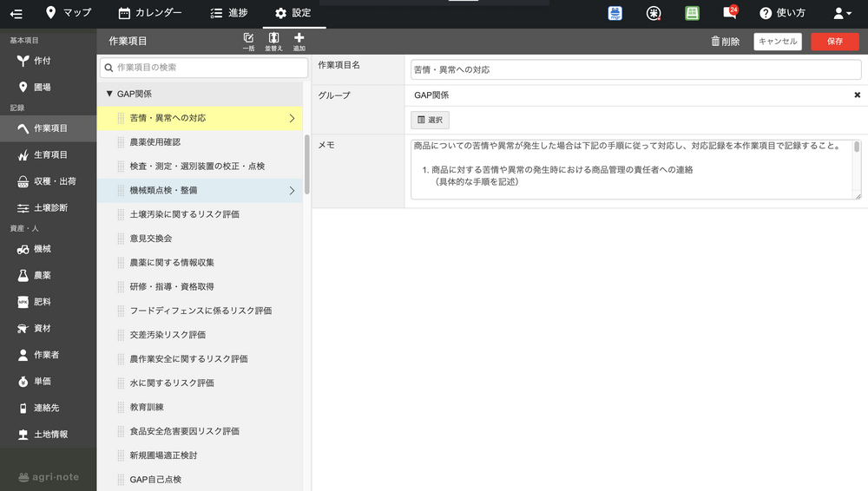The width and height of the screenshot is (868, 491).
Task: Select 農薬使用確認 in the list
Action: pyautogui.click(x=155, y=141)
